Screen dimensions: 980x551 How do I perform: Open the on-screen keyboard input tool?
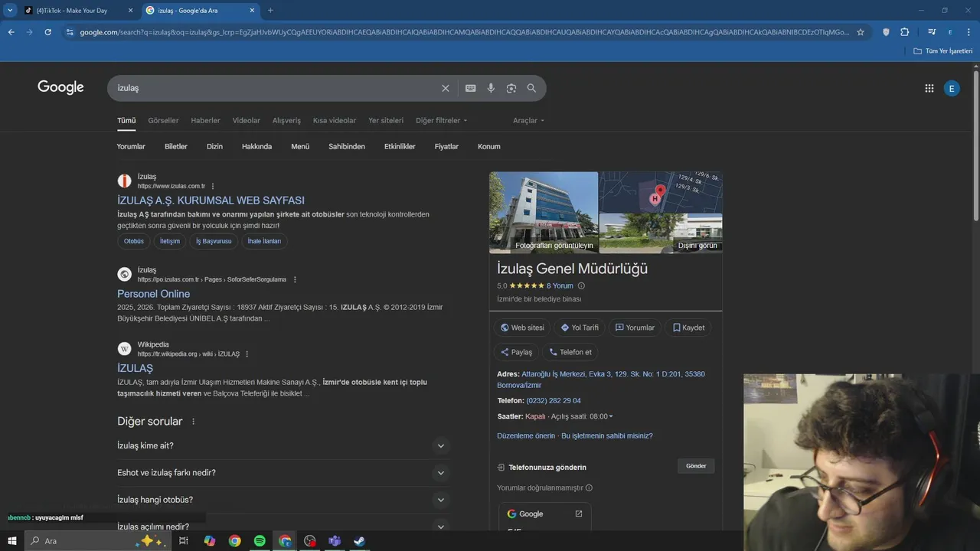tap(471, 88)
